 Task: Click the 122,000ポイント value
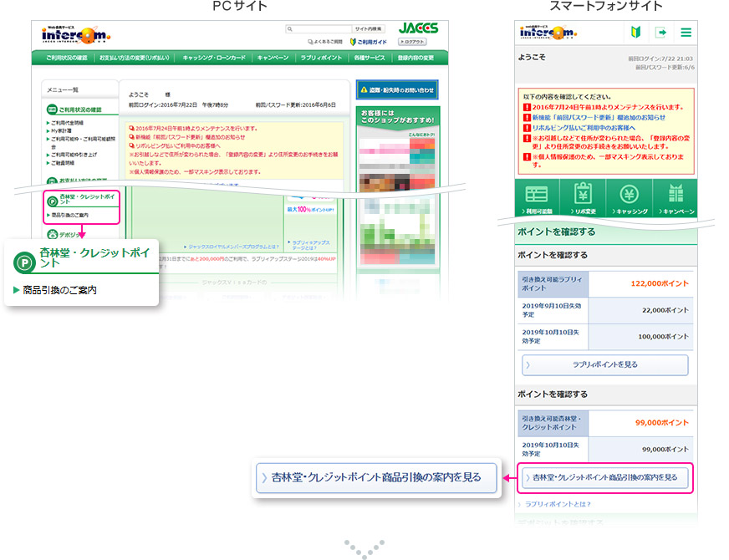click(x=660, y=283)
